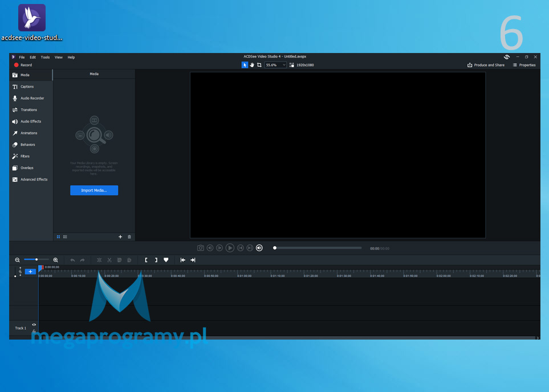Step forward one frame
The height and width of the screenshot is (392, 549).
[x=219, y=248]
